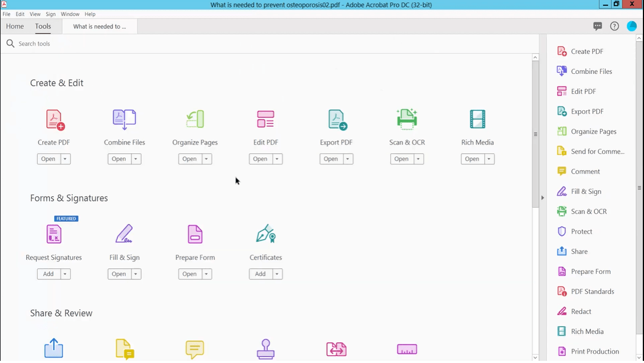Open the File menu
Screen dimensions: 644x363
coord(7,14)
